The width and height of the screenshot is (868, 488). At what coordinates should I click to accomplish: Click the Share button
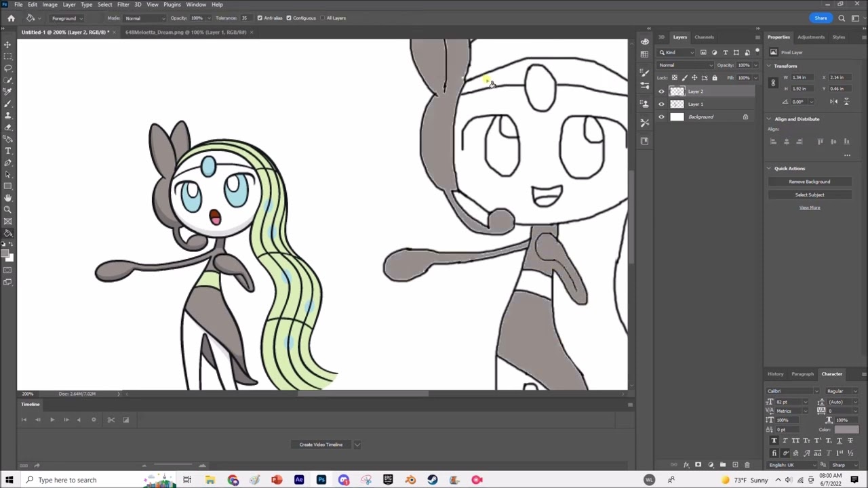(821, 18)
